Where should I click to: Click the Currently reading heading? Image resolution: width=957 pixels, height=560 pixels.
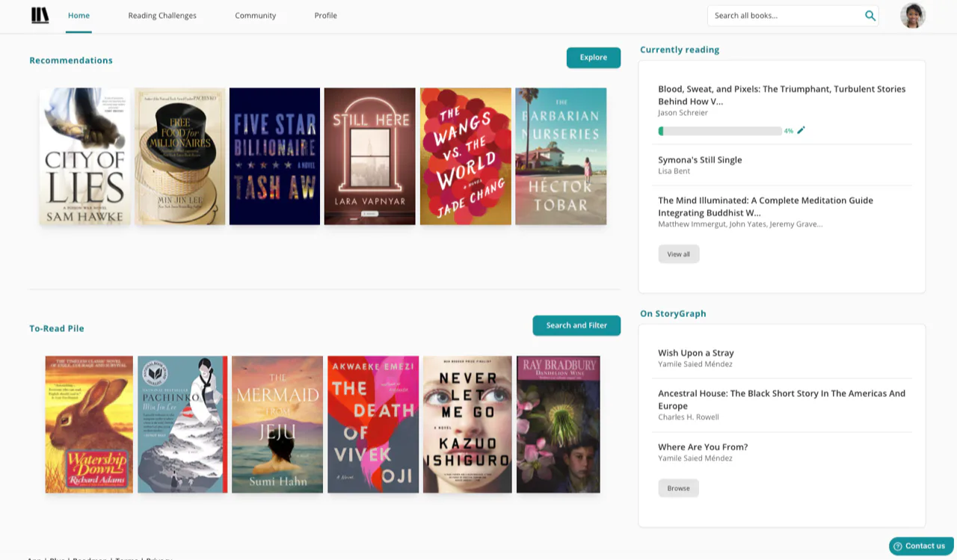680,50
